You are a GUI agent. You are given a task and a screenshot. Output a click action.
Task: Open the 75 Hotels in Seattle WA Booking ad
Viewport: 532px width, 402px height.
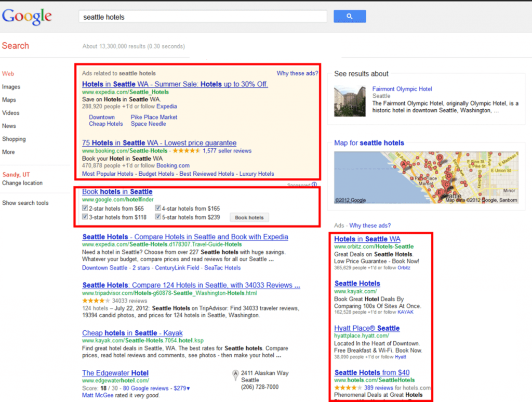(159, 143)
